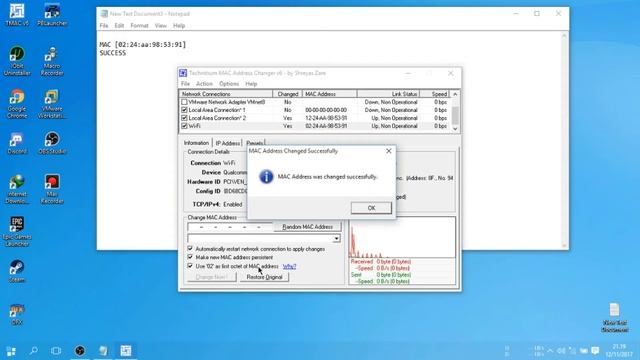Image resolution: width=640 pixels, height=360 pixels.
Task: Open Notepad Format menu
Action: point(139,25)
